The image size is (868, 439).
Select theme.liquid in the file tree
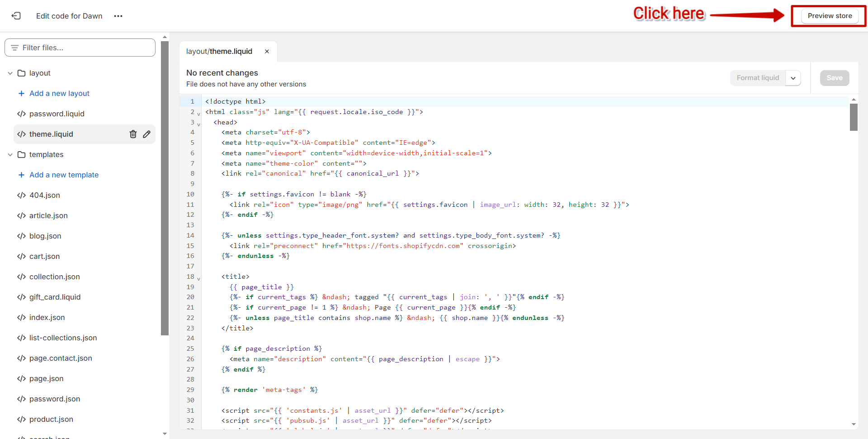[x=51, y=134]
